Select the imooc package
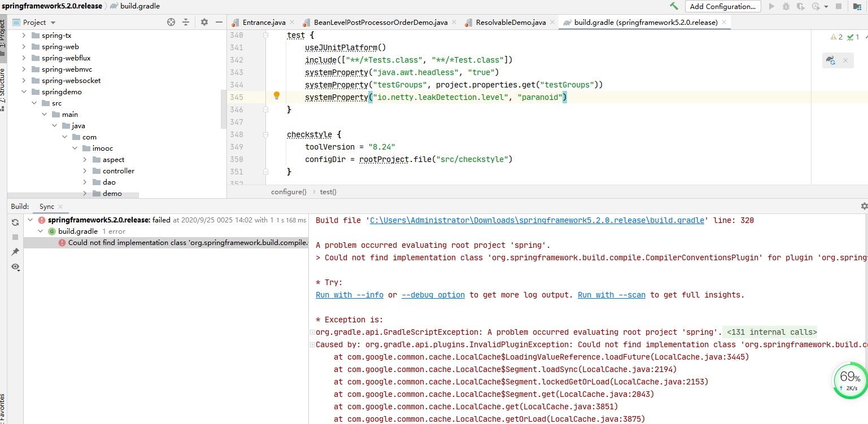868x424 pixels. (103, 148)
